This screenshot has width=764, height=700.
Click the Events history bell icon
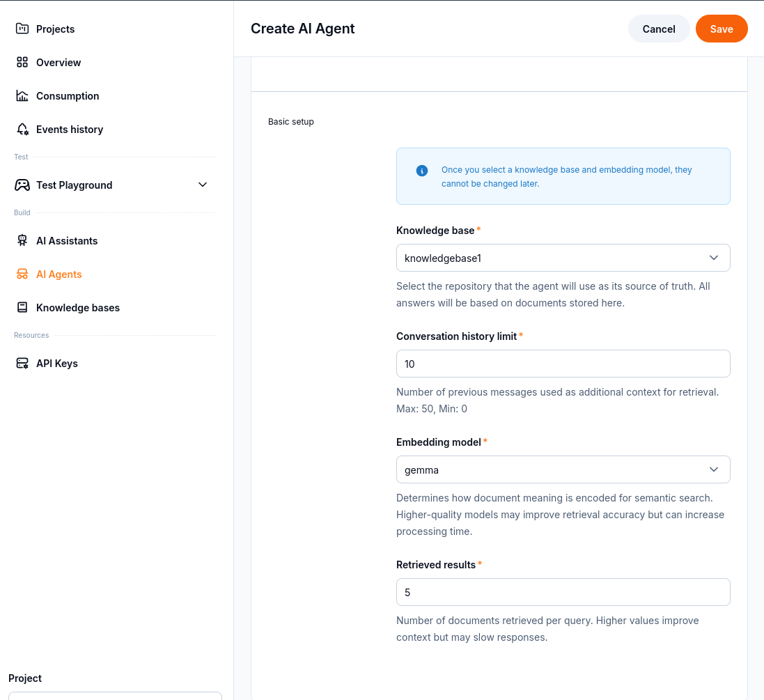22,129
